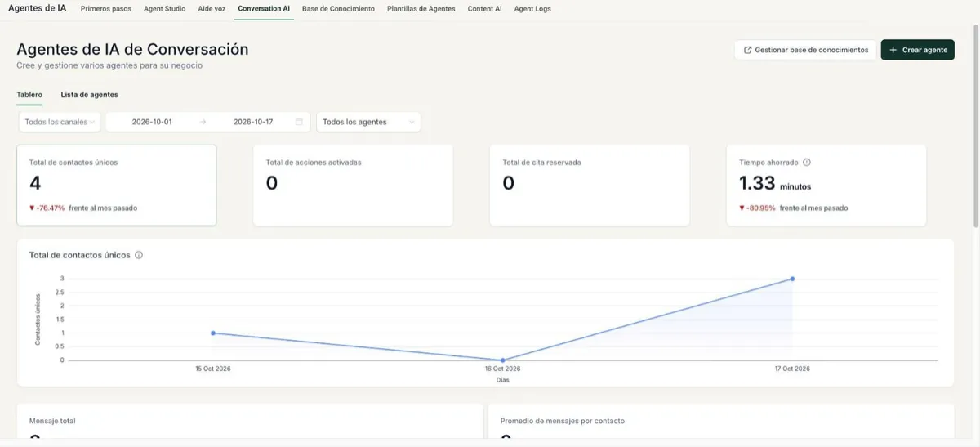Click Gestionar base de conocimientos button

pyautogui.click(x=805, y=50)
